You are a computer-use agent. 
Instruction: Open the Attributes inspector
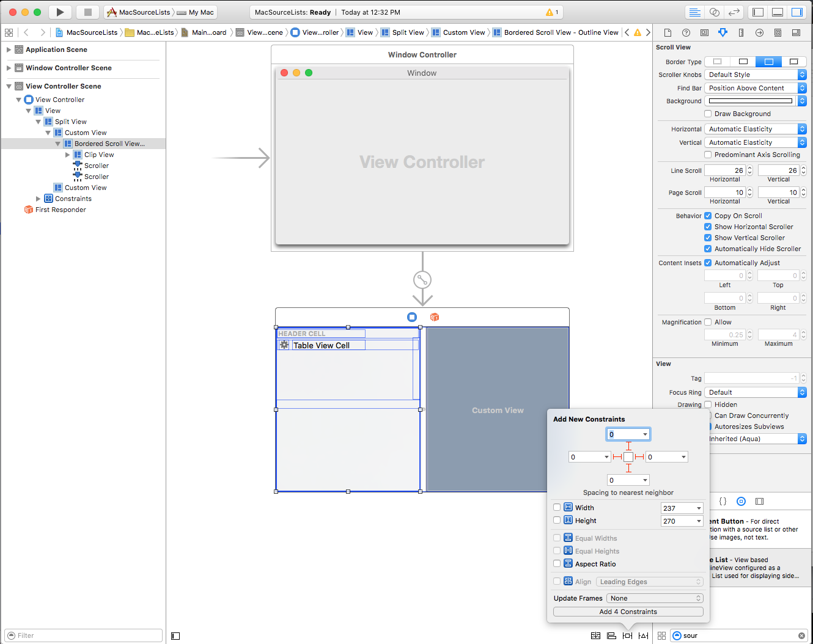pos(723,32)
